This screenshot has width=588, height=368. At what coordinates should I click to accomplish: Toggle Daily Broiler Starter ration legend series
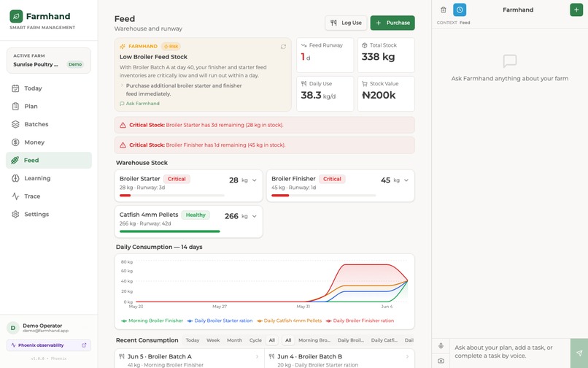pos(220,321)
